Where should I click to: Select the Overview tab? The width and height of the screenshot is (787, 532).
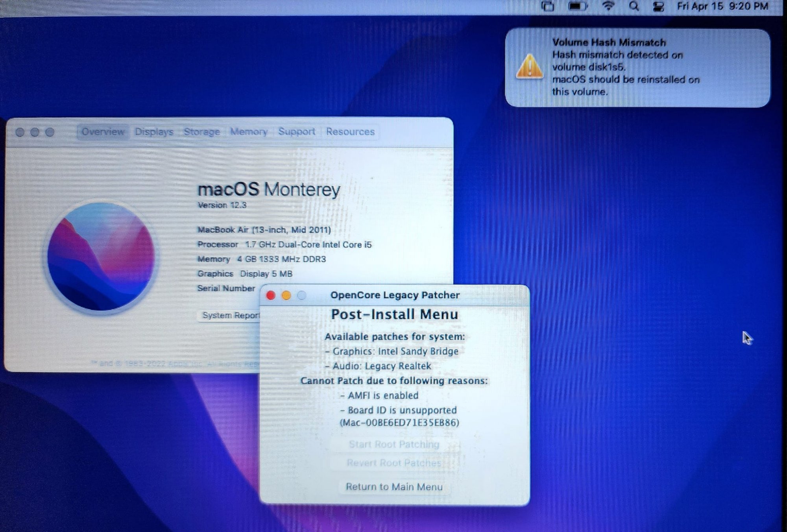click(103, 132)
